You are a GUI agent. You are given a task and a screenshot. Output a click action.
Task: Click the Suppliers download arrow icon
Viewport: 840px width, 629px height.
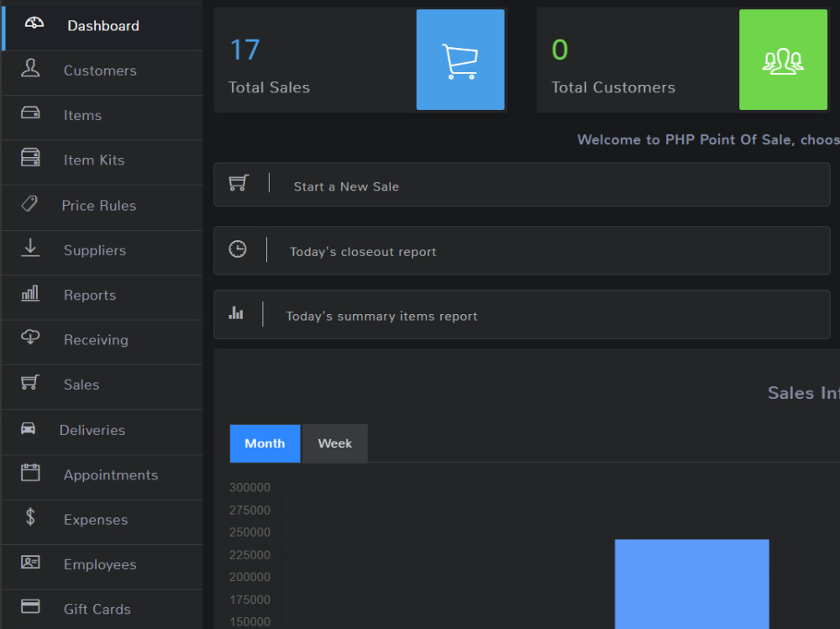coord(30,248)
